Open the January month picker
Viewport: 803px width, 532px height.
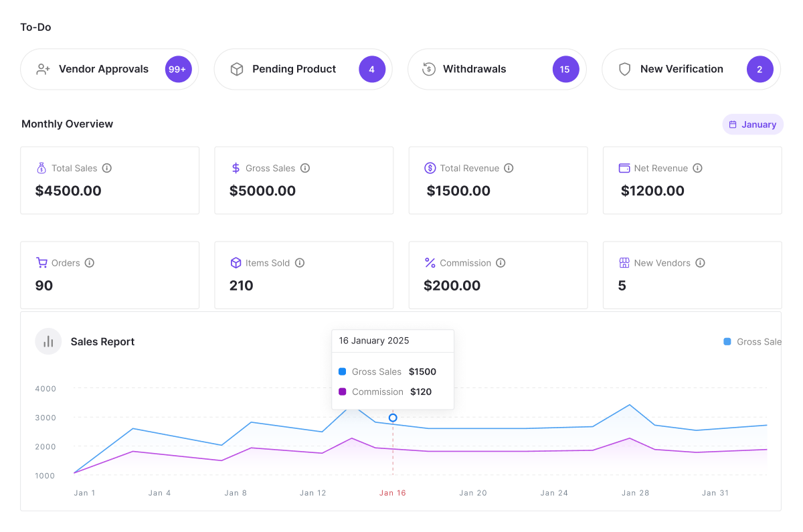(753, 124)
